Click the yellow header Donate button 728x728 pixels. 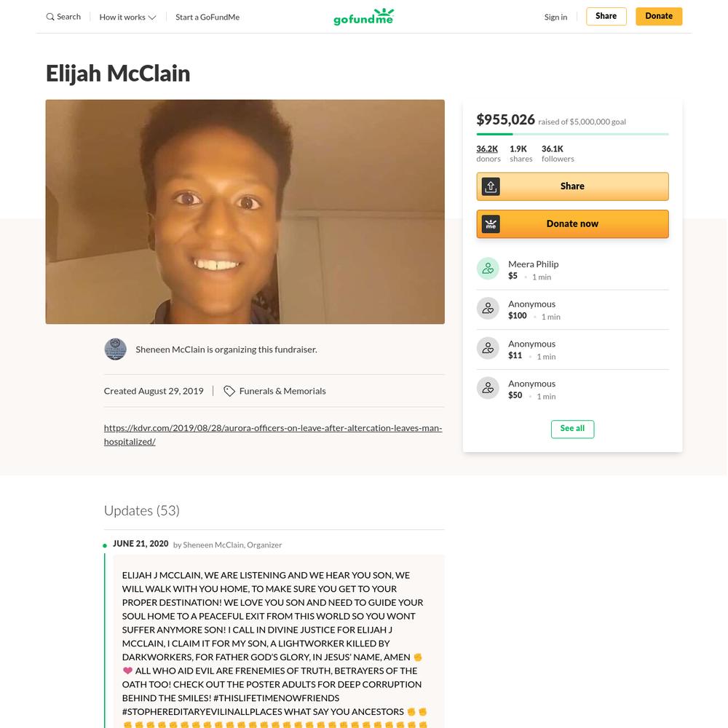tap(659, 16)
